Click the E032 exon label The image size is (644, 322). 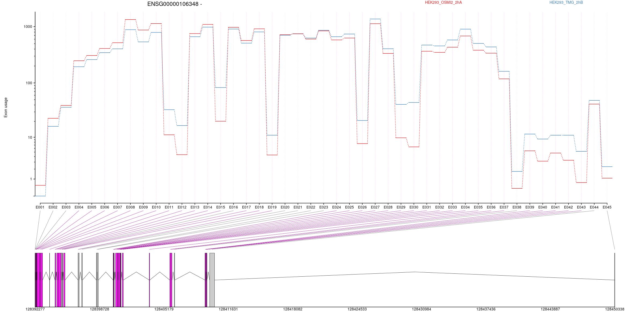[x=440, y=207]
